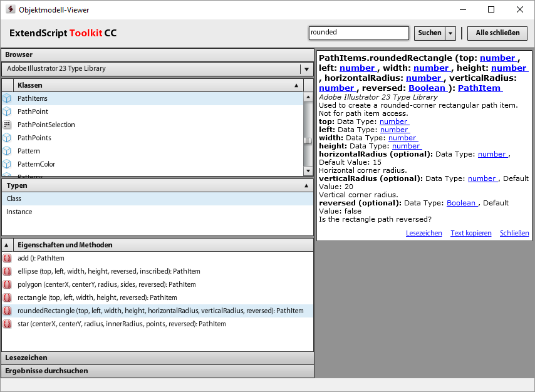Click the Text kopieren link
The width and height of the screenshot is (535, 392).
pyautogui.click(x=471, y=233)
